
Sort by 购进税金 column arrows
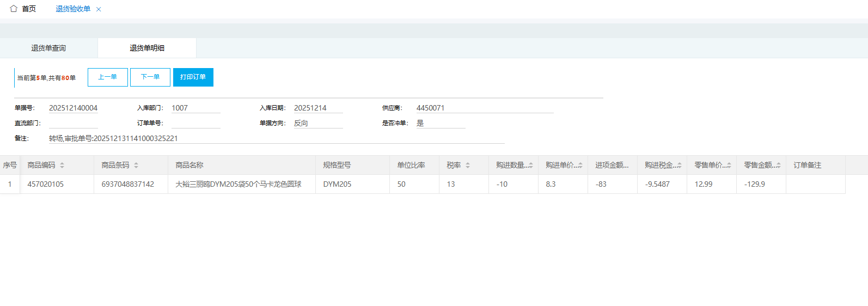pyautogui.click(x=680, y=166)
